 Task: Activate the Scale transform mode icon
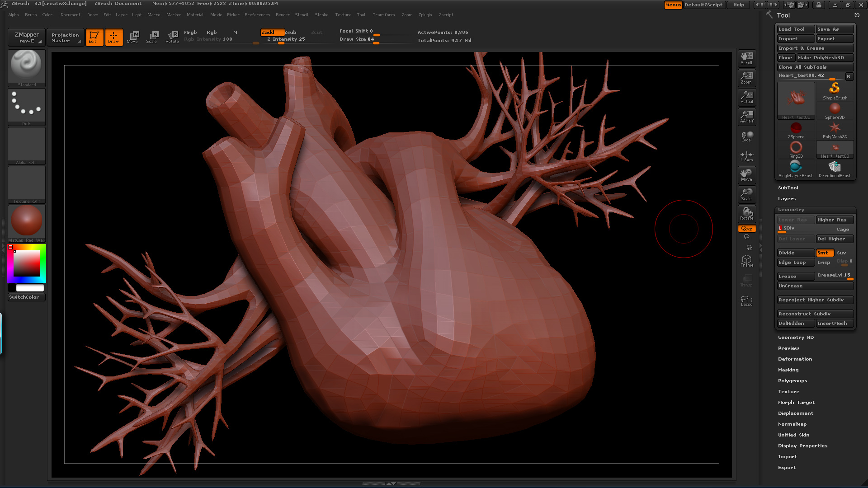(x=151, y=37)
